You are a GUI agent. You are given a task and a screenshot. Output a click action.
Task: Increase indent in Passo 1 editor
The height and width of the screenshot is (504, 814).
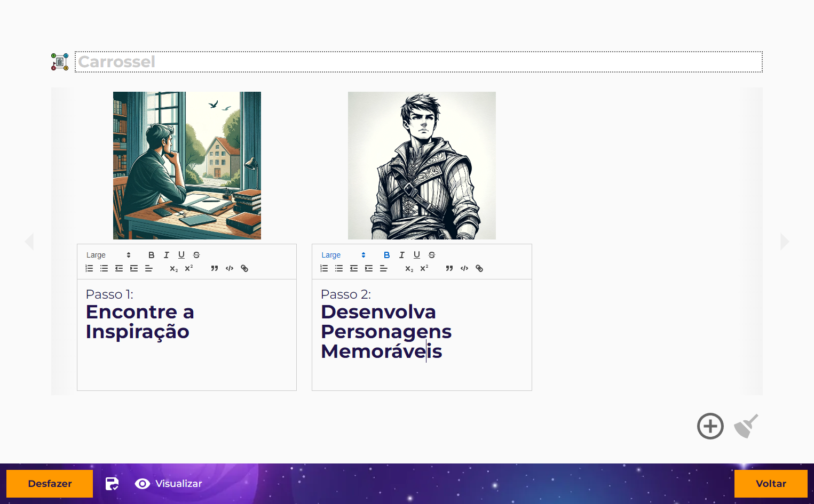point(134,268)
